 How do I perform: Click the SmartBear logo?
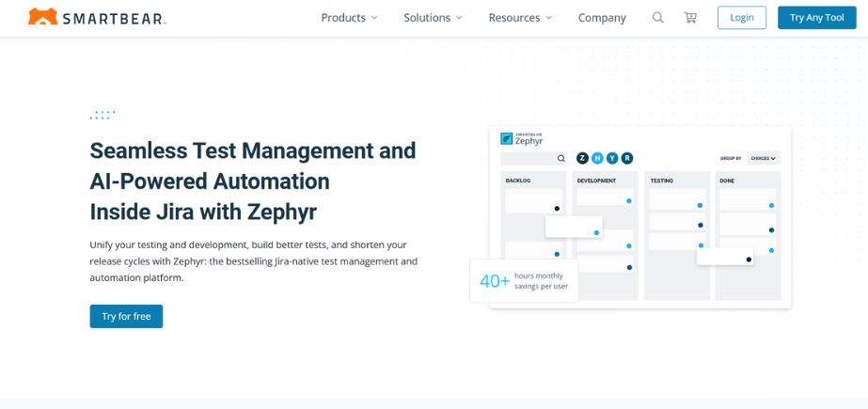click(97, 17)
